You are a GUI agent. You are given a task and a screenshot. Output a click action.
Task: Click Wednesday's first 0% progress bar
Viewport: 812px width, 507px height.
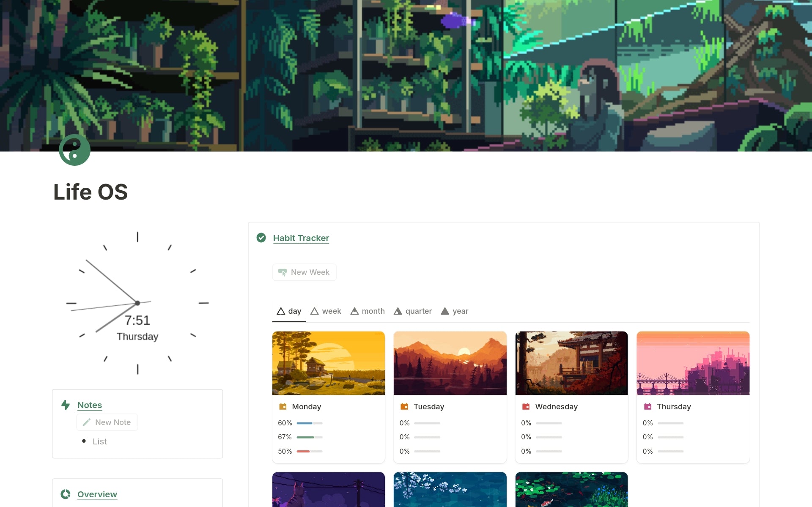[x=549, y=423]
